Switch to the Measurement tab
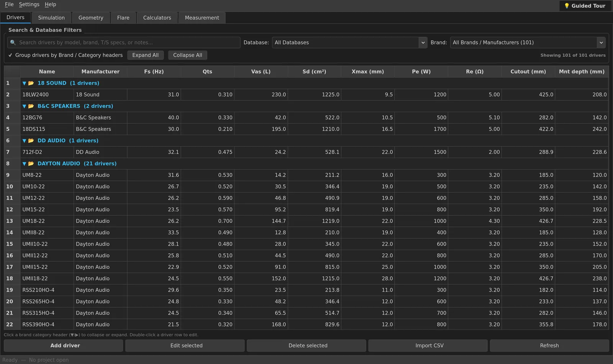The image size is (613, 364). 202,18
